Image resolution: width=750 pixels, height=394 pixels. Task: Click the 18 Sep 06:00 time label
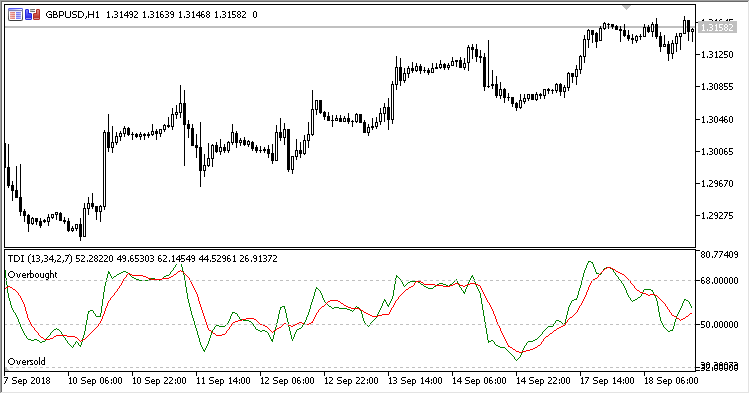click(671, 381)
